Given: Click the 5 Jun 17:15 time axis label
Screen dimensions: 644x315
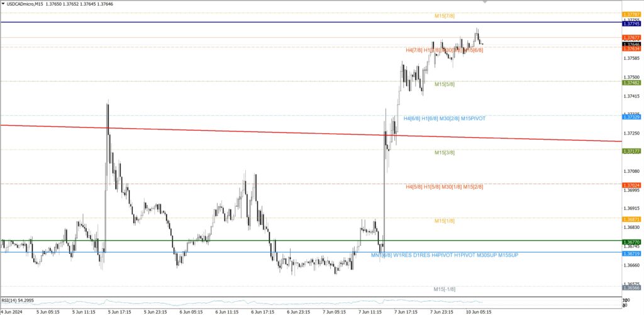Looking at the screenshot, I should tap(119, 311).
